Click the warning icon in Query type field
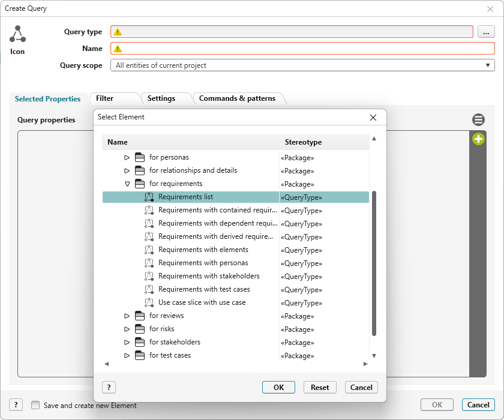 click(118, 32)
